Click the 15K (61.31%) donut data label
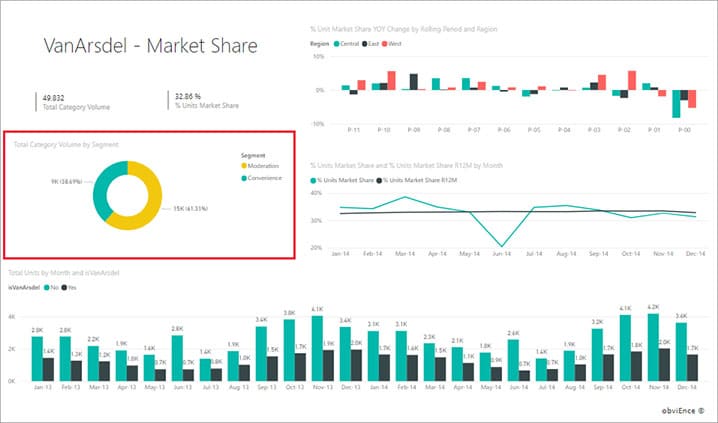 pyautogui.click(x=190, y=209)
